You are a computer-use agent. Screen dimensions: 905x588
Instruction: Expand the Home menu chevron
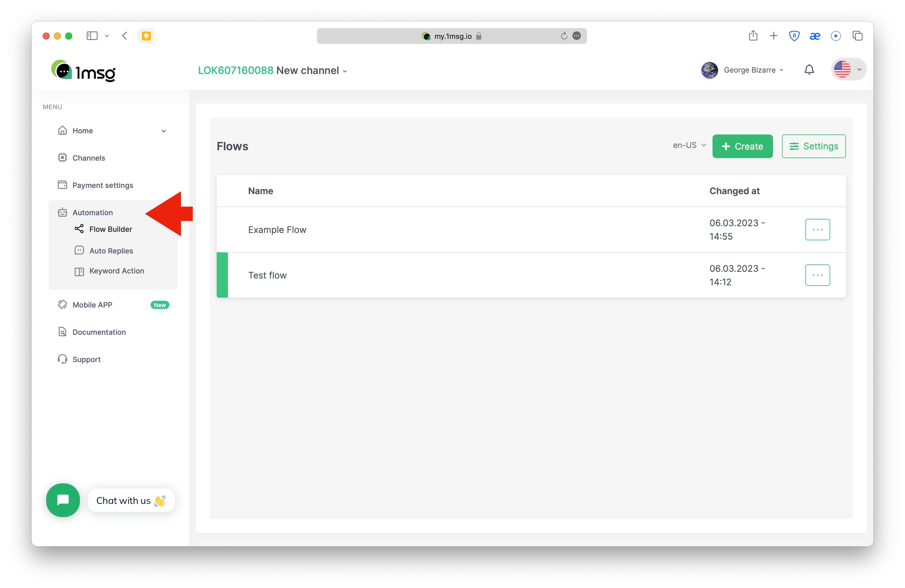(x=164, y=131)
